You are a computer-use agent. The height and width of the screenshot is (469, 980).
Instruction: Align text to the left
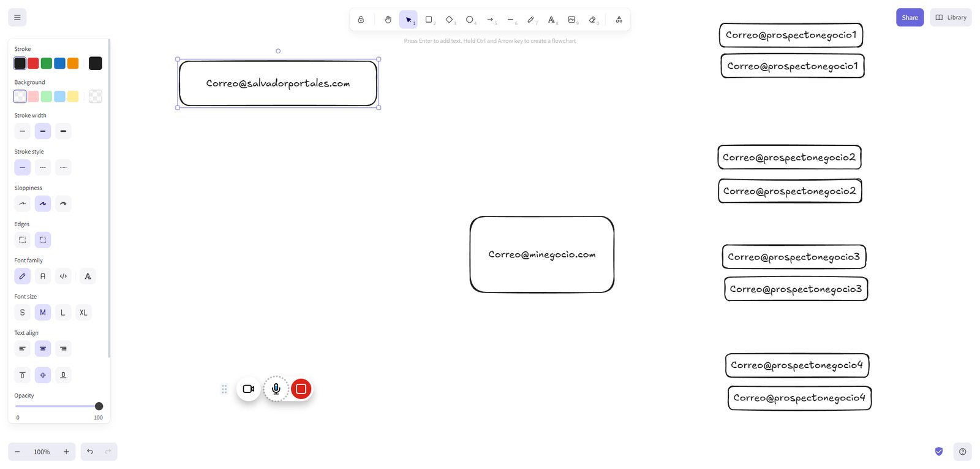(23, 349)
